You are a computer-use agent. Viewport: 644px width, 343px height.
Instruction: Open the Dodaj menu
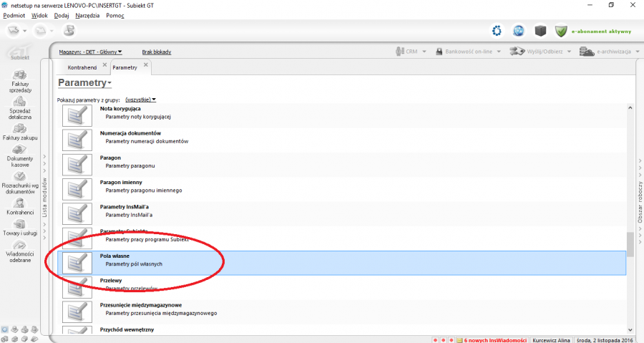pyautogui.click(x=62, y=15)
